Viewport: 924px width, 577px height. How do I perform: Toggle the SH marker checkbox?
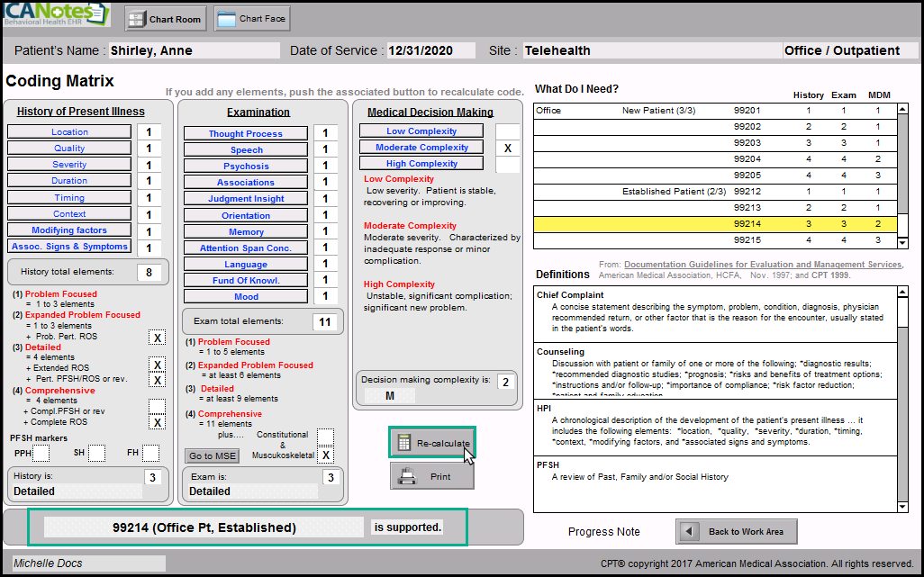97,453
